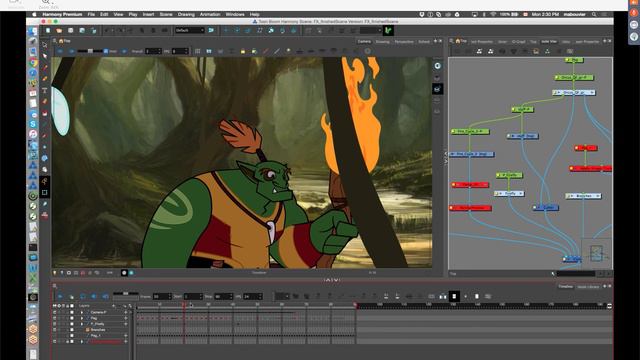Toggle the Camera-P layer enable checkbox

[x=55, y=312]
